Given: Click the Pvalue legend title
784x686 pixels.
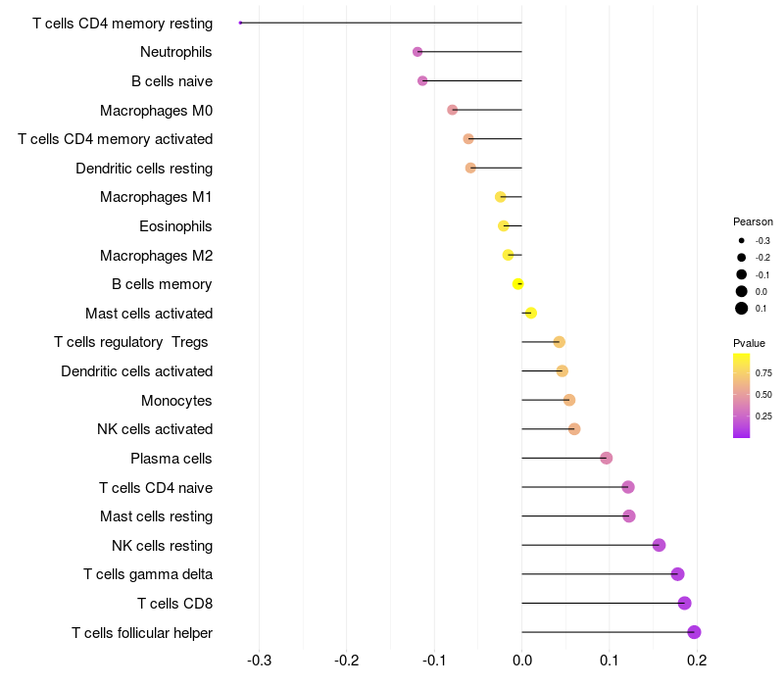Looking at the screenshot, I should point(749,343).
